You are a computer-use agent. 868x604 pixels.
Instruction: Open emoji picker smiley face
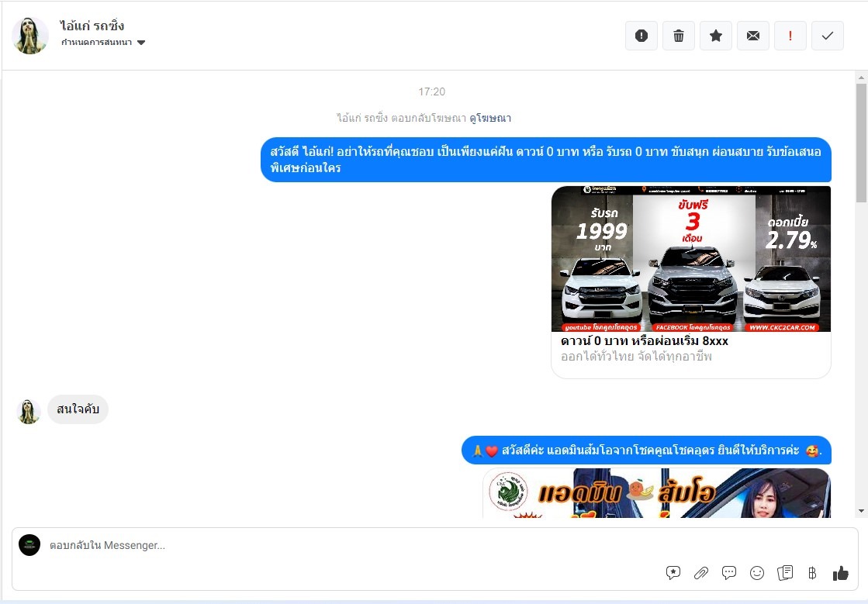click(x=757, y=573)
